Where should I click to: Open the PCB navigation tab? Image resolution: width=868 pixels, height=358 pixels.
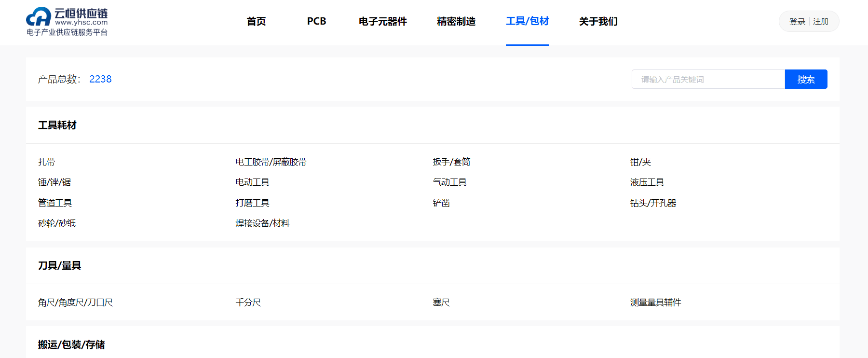pyautogui.click(x=316, y=21)
